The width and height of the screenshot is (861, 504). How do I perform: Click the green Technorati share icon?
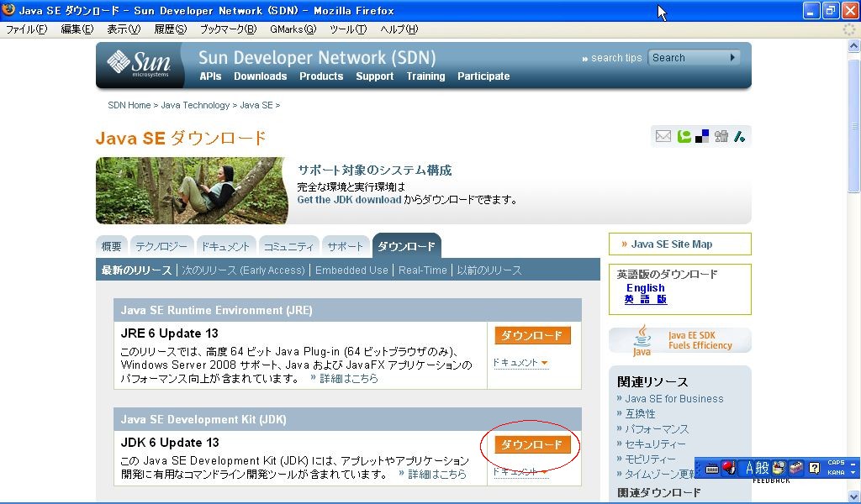684,136
